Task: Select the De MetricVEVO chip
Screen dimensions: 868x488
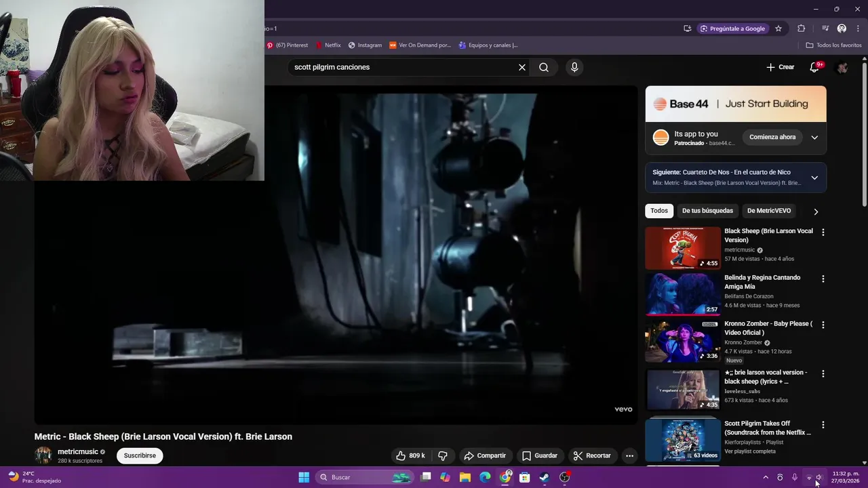Action: pos(769,211)
